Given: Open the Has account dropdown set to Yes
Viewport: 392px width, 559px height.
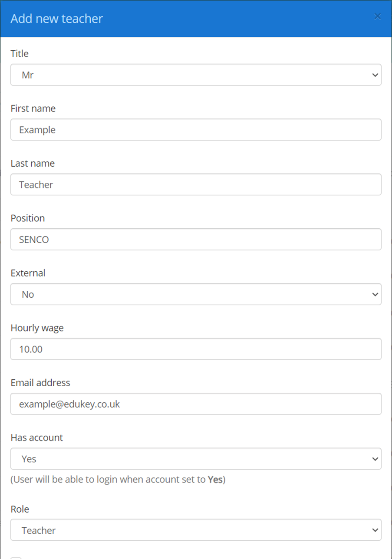Looking at the screenshot, I should tap(196, 459).
